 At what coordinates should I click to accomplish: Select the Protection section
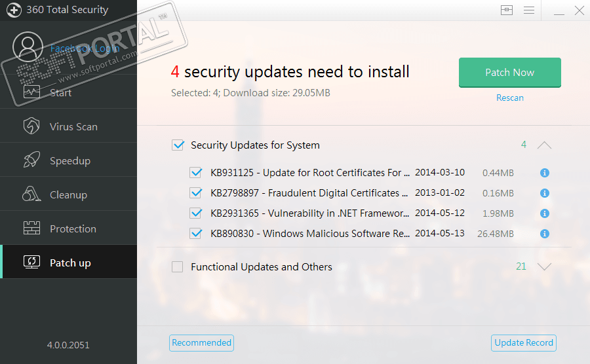click(68, 228)
